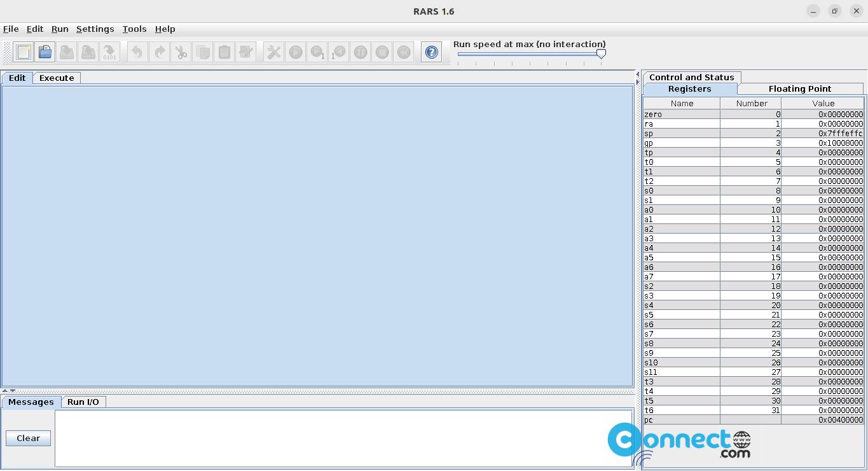Click the Name column header
Image resolution: width=868 pixels, height=471 pixels.
pyautogui.click(x=682, y=103)
